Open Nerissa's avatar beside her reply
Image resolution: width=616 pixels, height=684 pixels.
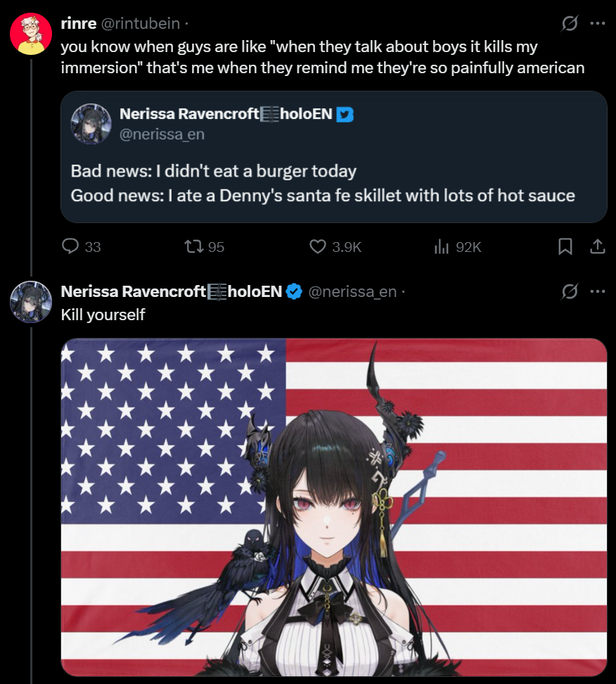[x=31, y=302]
